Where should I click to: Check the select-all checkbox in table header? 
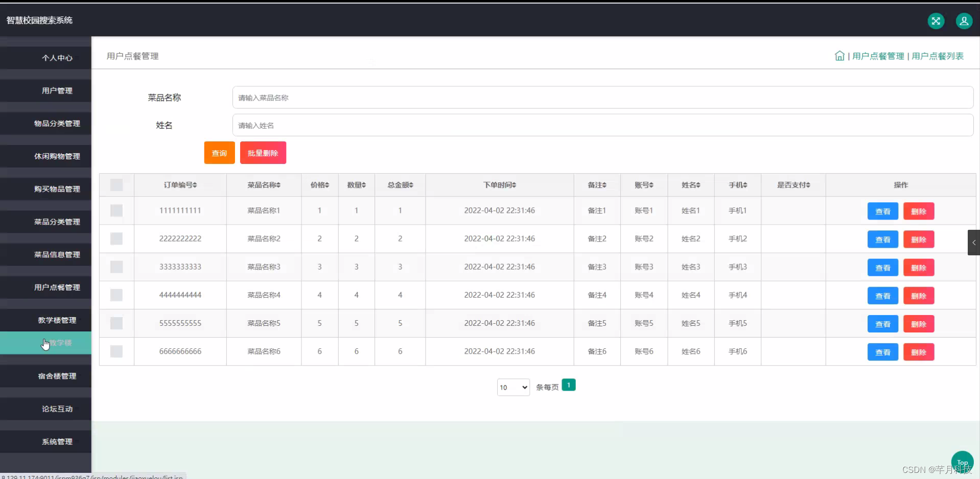click(116, 185)
